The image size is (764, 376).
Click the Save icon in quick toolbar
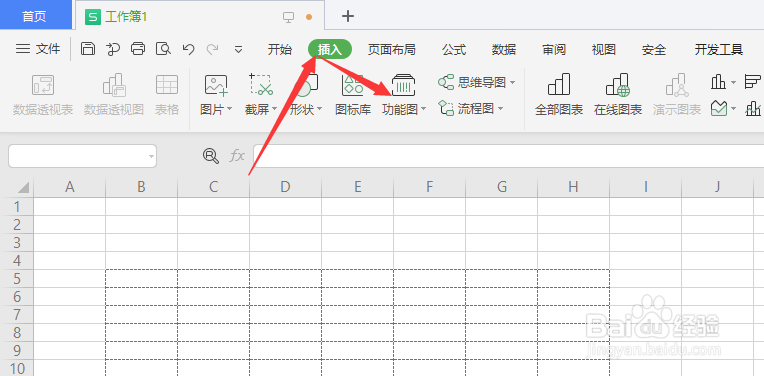pos(88,49)
